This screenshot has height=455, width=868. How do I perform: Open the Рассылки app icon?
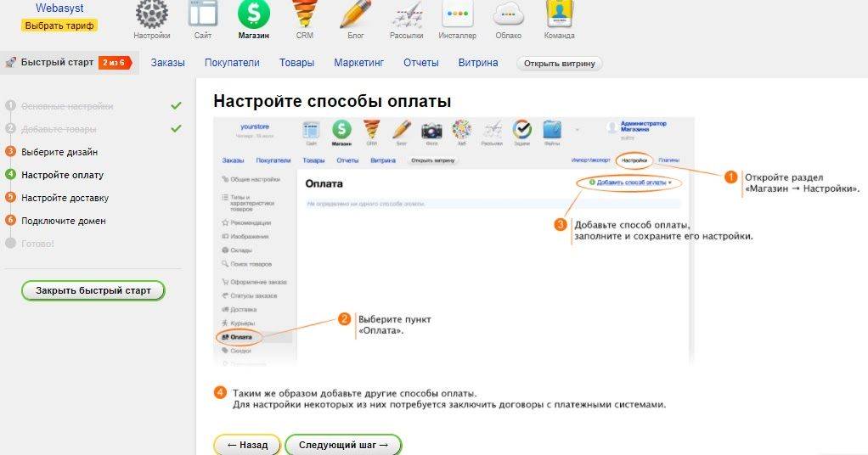click(406, 14)
